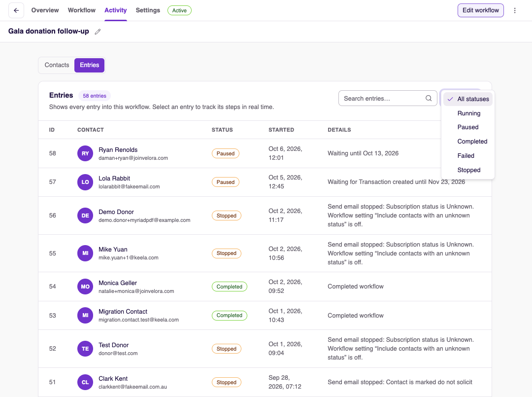This screenshot has width=532, height=397.
Task: Click the 58 entries count badge
Action: (95, 96)
